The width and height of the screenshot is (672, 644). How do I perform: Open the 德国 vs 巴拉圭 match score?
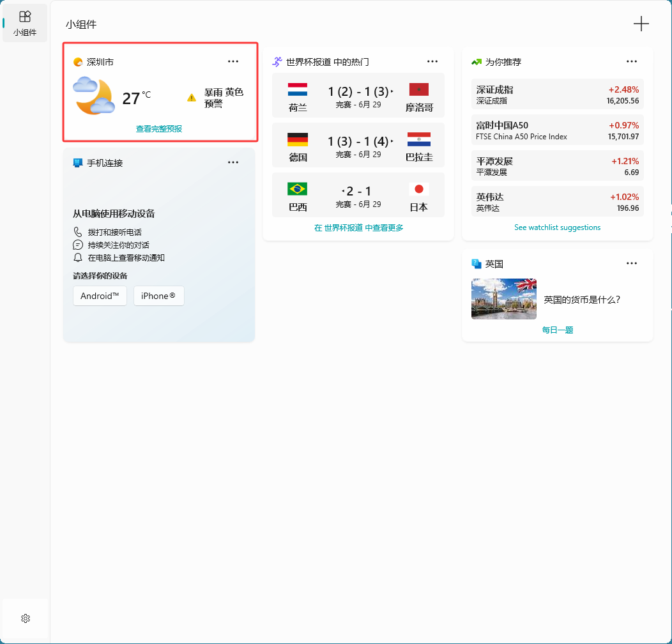[x=358, y=145]
